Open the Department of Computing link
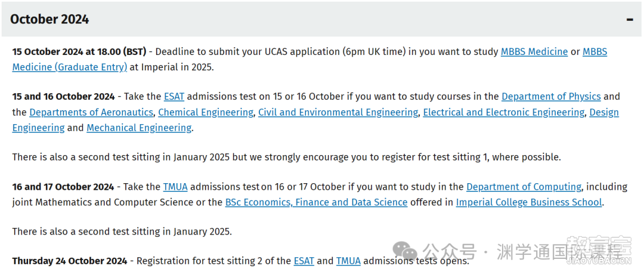The width and height of the screenshot is (644, 278). (x=524, y=187)
